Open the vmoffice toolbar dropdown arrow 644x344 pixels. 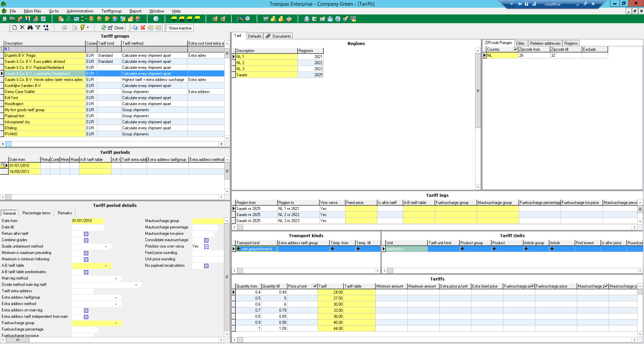click(x=511, y=4)
